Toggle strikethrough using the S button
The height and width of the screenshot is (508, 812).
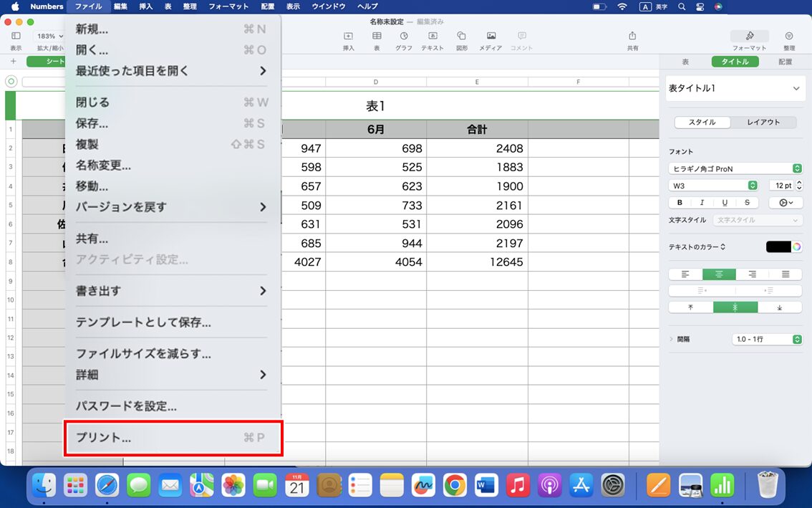(746, 202)
